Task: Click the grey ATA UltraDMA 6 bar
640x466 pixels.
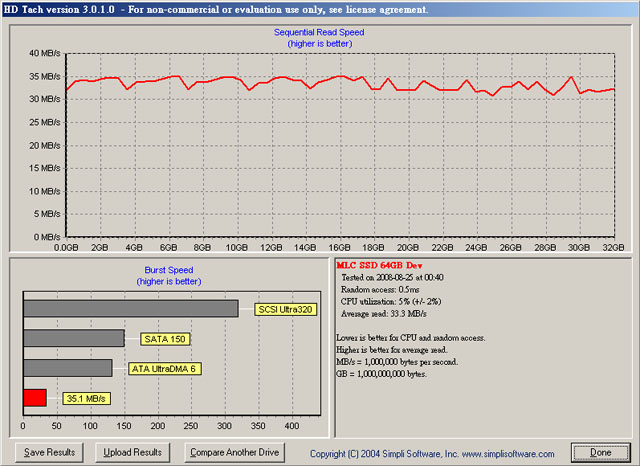Action: click(x=67, y=368)
